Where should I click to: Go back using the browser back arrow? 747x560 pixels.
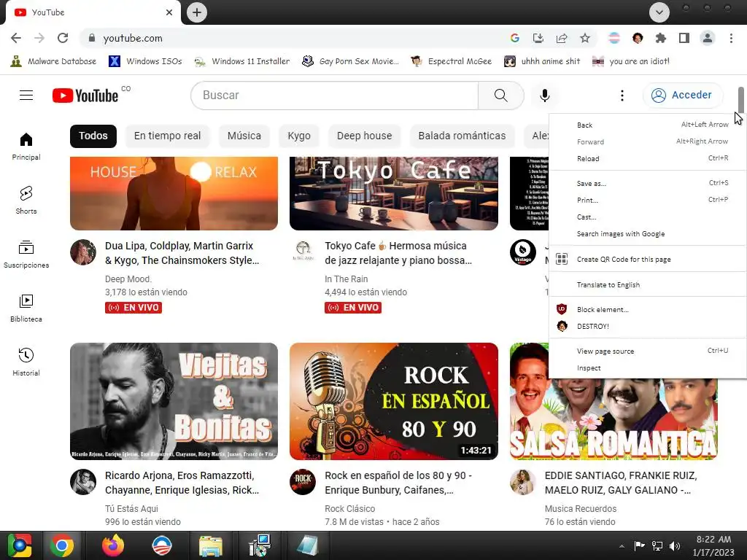point(16,38)
